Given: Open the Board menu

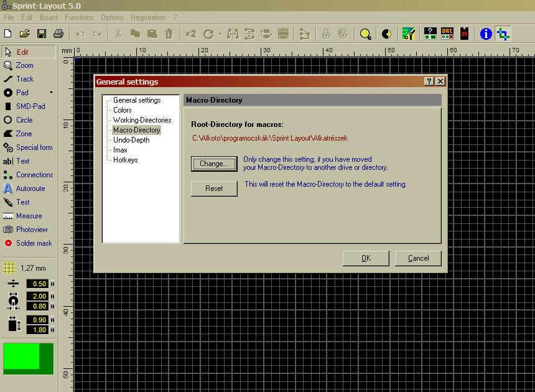Looking at the screenshot, I should coord(49,17).
